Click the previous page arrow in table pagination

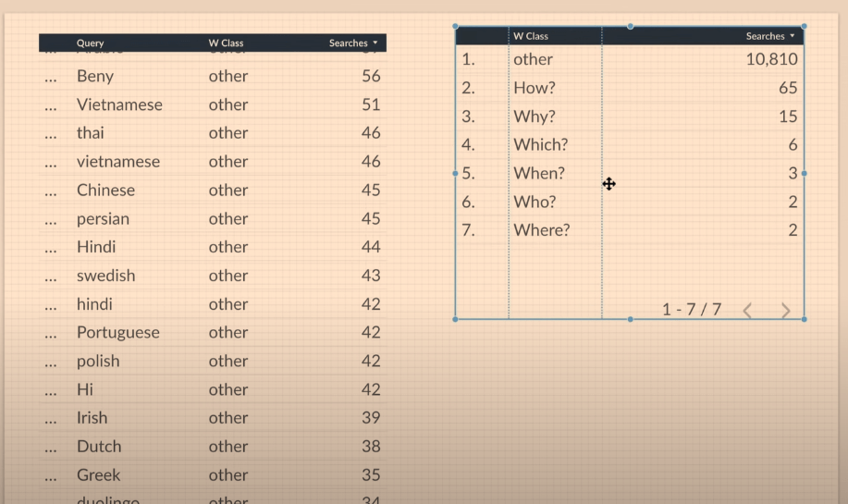point(747,311)
